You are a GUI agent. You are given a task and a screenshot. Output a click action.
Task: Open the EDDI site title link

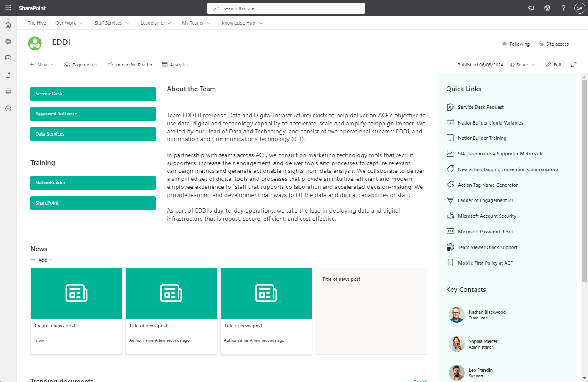point(61,42)
